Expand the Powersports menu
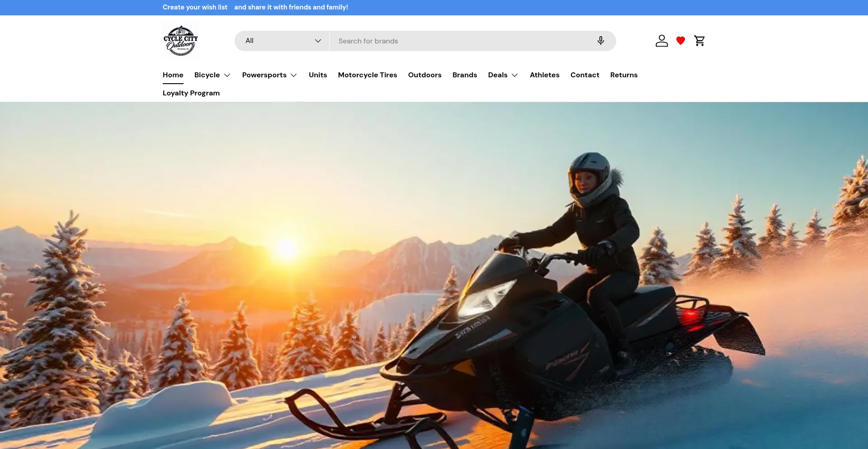 point(269,75)
